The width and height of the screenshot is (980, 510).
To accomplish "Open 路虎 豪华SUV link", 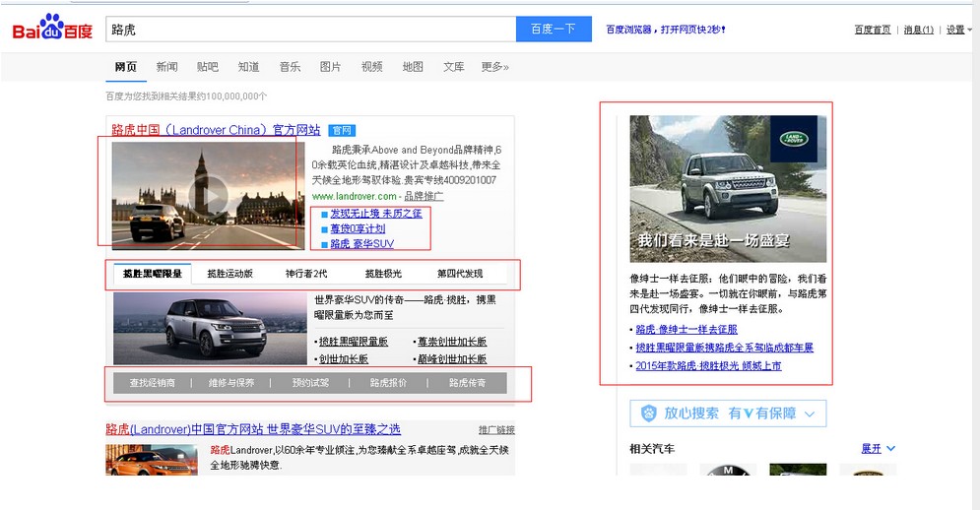I will (x=362, y=244).
